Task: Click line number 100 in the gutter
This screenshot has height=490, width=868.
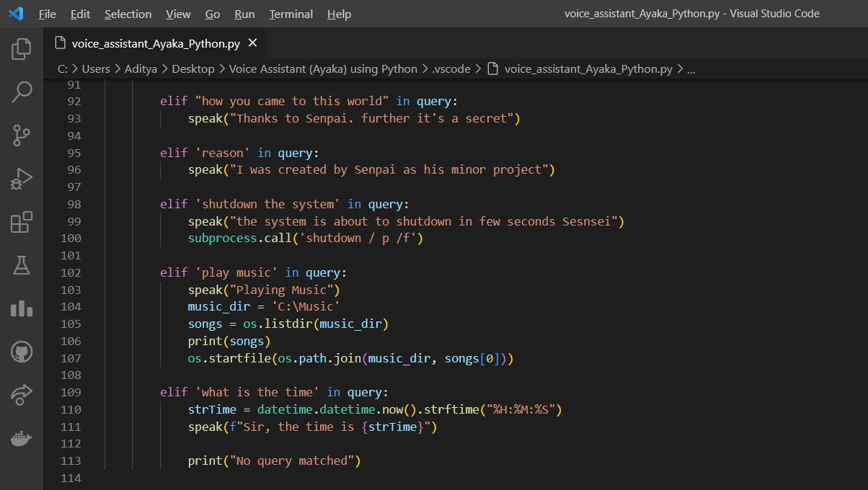Action: coord(71,239)
